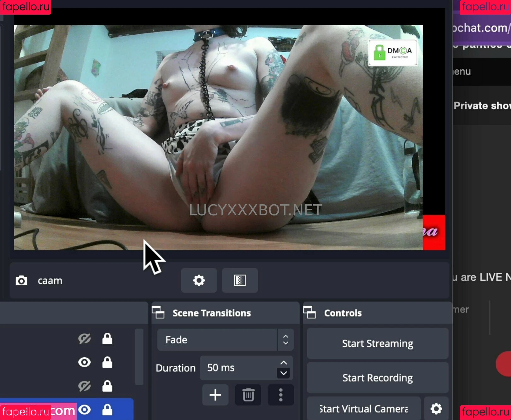Delete the Fade transition using the trash icon
The height and width of the screenshot is (420, 511).
coord(248,395)
